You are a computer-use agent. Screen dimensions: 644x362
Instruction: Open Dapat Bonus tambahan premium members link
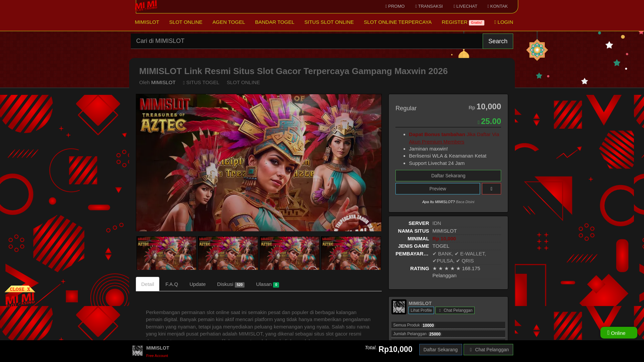coord(454,138)
